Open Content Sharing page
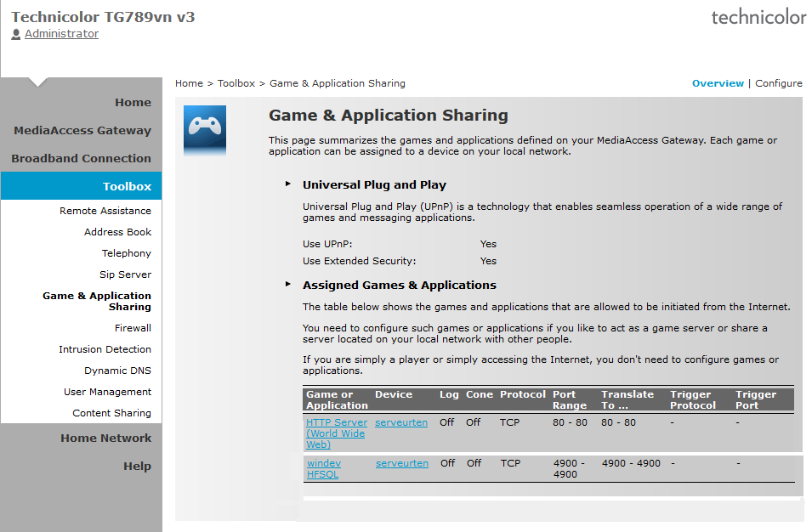This screenshot has width=812, height=532. [112, 413]
